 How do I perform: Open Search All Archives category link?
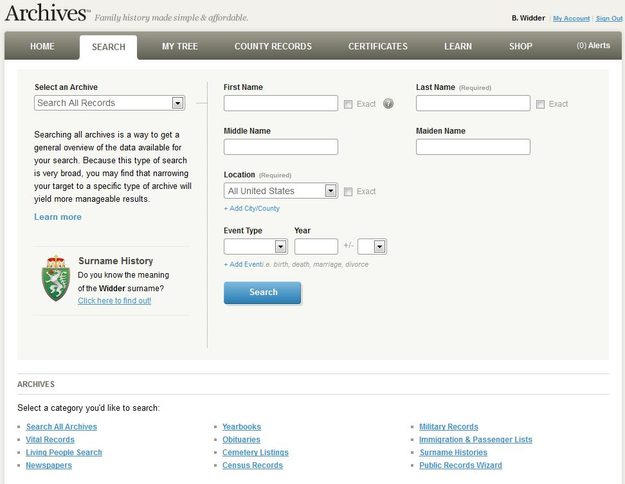click(x=61, y=427)
